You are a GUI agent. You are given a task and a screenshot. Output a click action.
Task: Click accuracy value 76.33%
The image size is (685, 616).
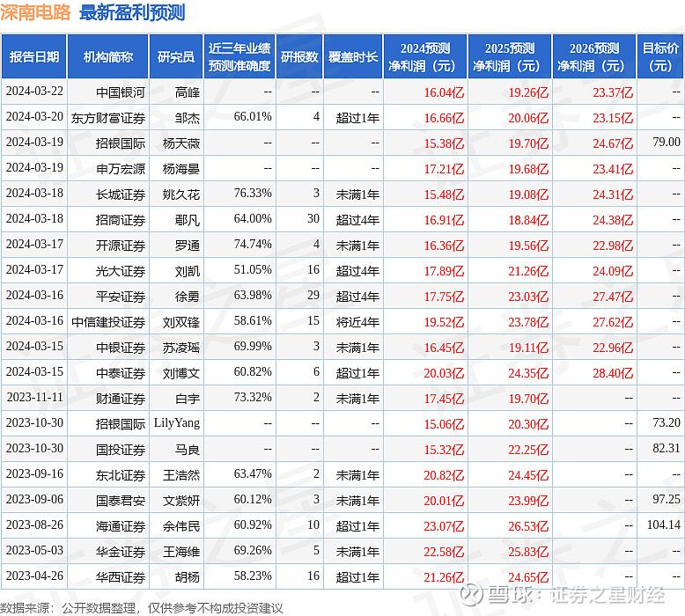click(x=253, y=193)
